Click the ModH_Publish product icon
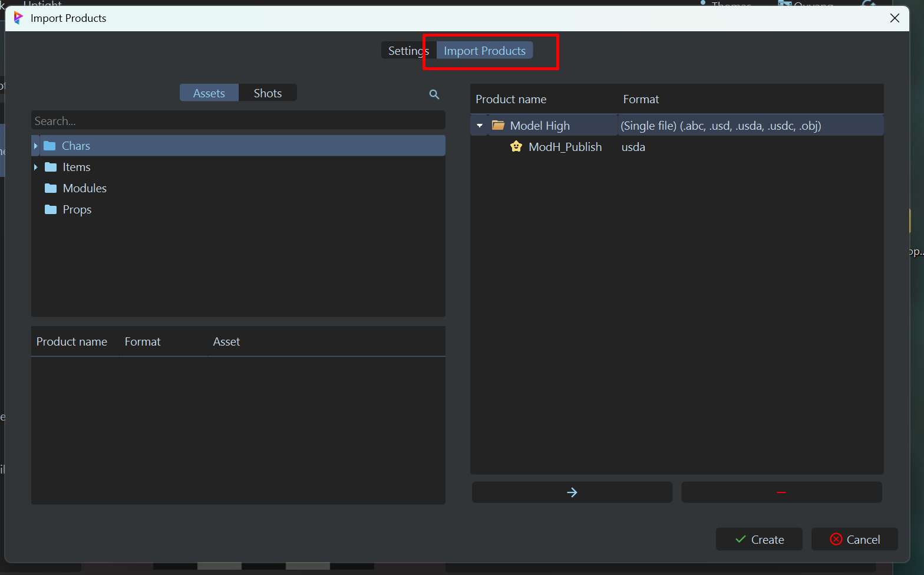Viewport: 924px width, 575px height. click(516, 147)
